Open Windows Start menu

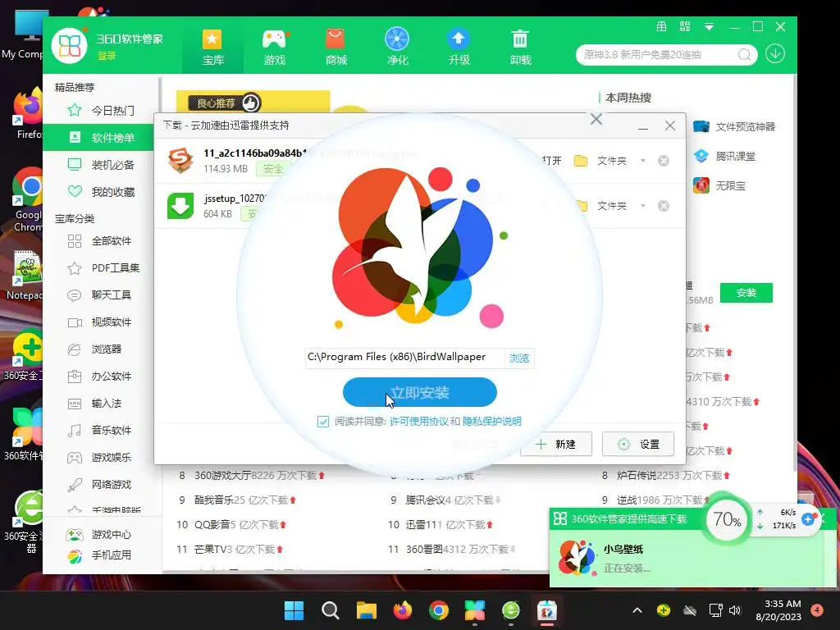(294, 610)
